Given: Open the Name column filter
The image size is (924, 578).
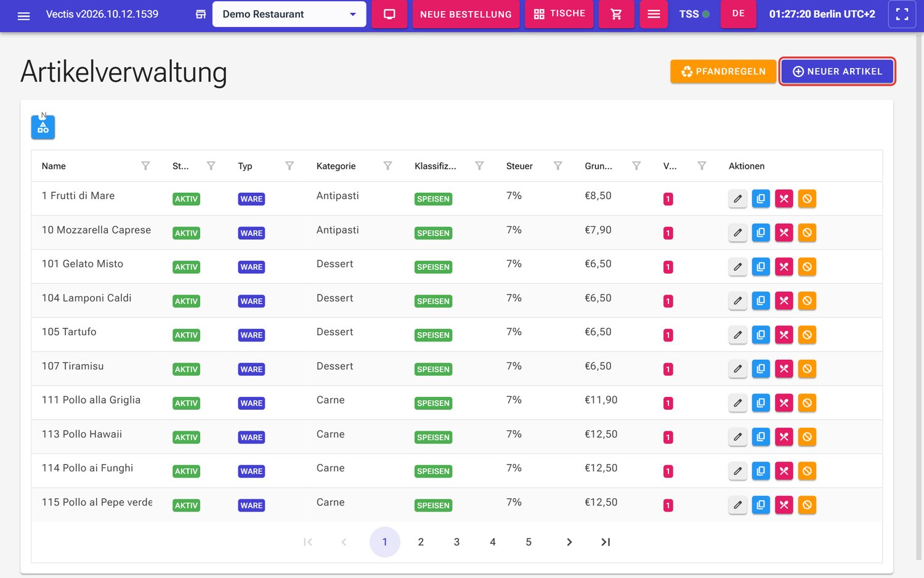Looking at the screenshot, I should coord(145,166).
